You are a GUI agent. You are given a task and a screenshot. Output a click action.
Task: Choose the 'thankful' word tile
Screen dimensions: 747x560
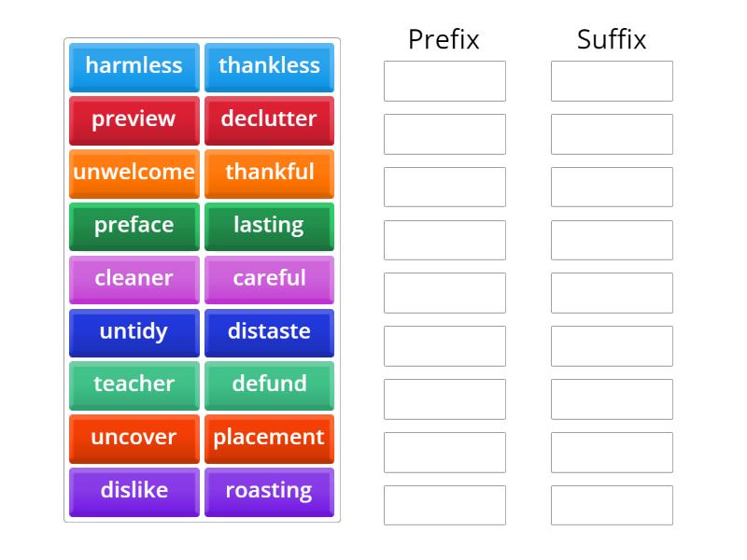269,173
